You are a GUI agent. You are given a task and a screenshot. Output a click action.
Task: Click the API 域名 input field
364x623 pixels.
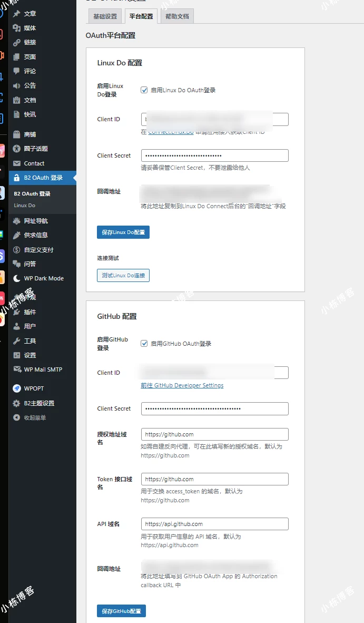[x=215, y=524]
